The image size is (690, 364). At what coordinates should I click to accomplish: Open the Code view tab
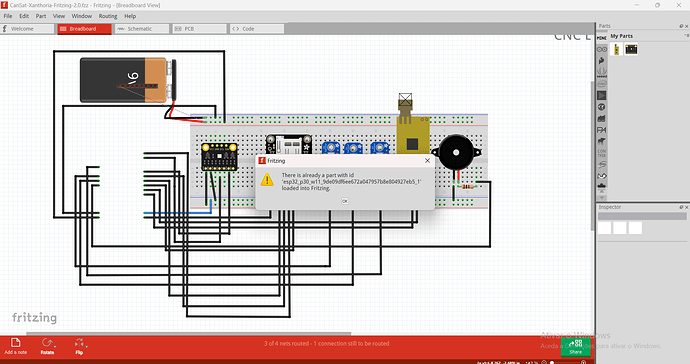(x=256, y=29)
